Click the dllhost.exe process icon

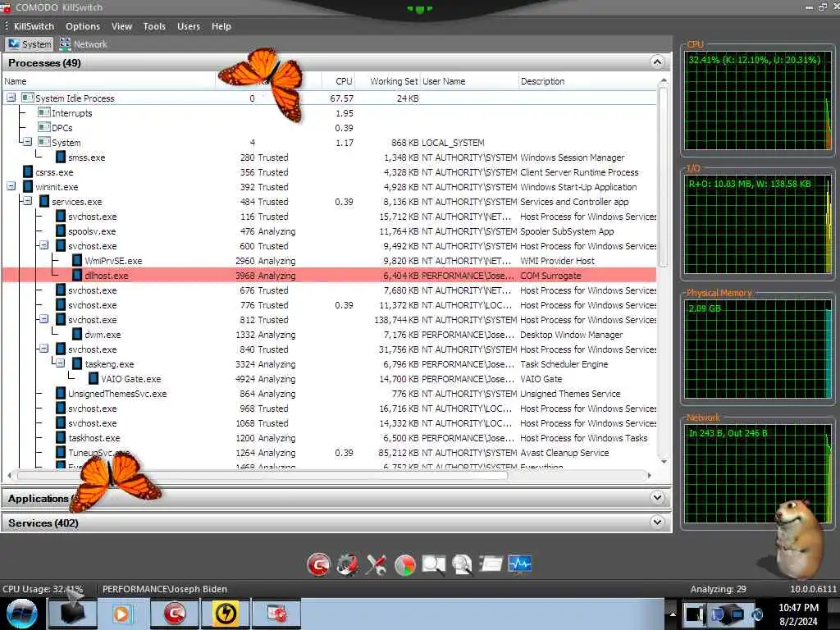pyautogui.click(x=77, y=276)
